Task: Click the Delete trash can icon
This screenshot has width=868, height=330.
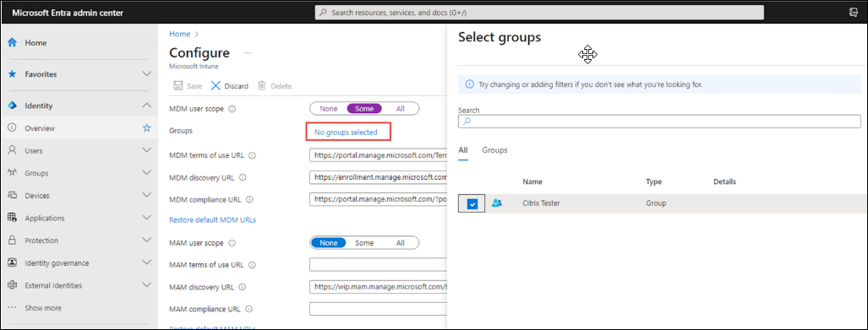Action: pos(262,86)
